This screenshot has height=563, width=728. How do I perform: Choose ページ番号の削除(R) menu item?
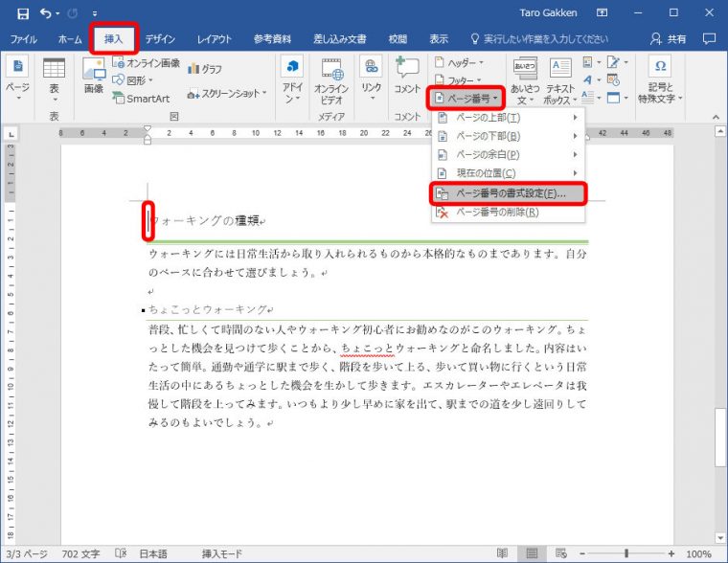[x=508, y=213]
